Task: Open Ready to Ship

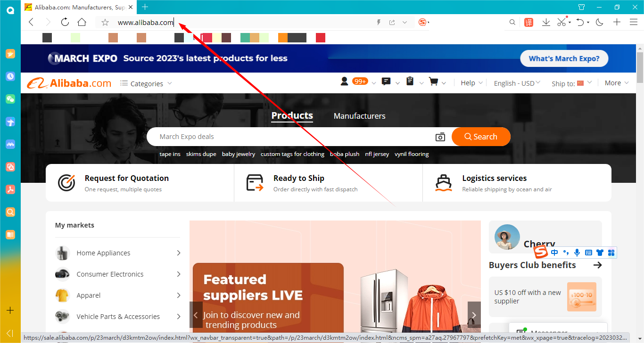Action: tap(328, 183)
